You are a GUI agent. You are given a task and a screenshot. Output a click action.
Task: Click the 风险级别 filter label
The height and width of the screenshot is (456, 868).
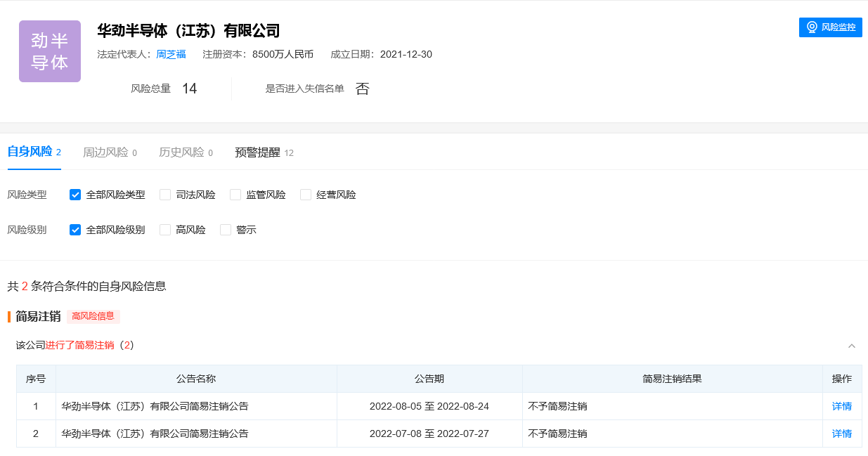[27, 230]
